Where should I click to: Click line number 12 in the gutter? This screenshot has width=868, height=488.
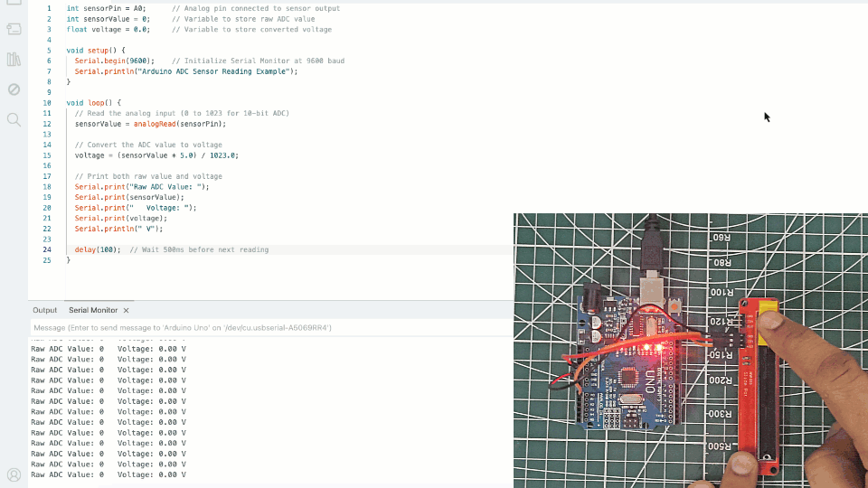pos(47,124)
